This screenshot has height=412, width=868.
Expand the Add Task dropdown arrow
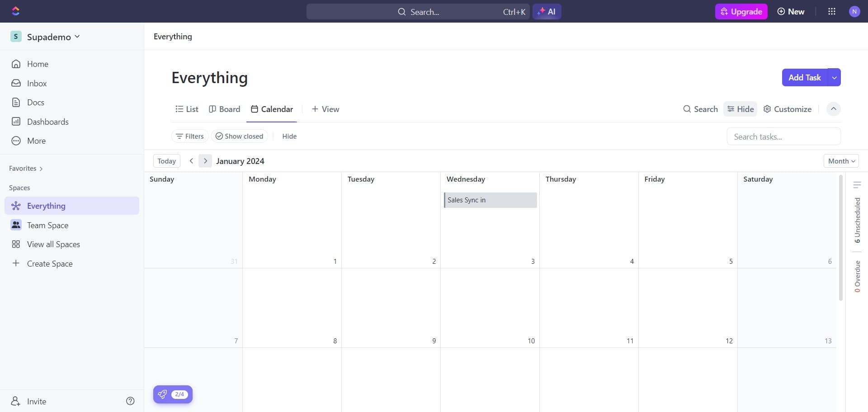[x=834, y=78]
